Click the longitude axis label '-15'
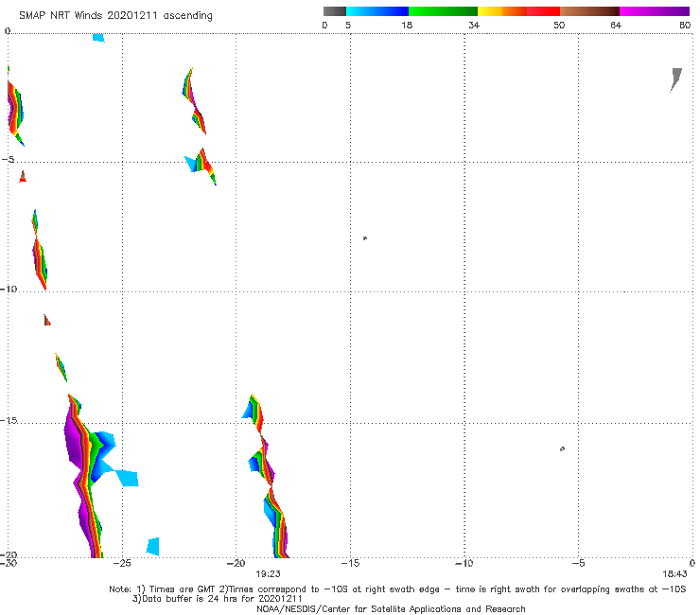 [x=350, y=563]
